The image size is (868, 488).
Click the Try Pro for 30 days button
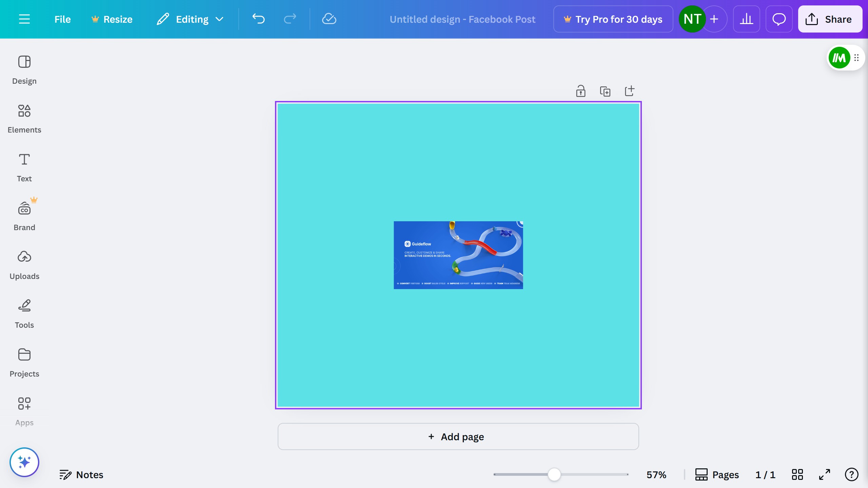click(613, 19)
